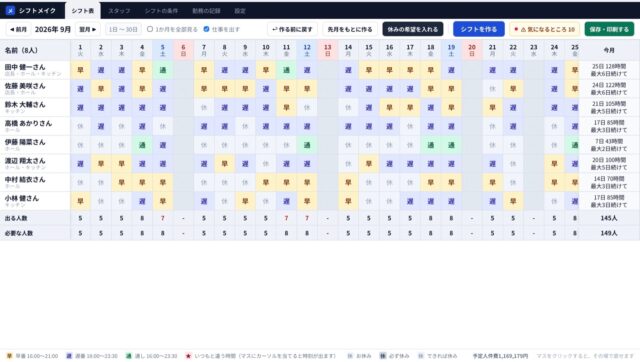Click red 出る人数 count 7 on day 5
Viewport: 640px width, 362px height.
tap(162, 218)
